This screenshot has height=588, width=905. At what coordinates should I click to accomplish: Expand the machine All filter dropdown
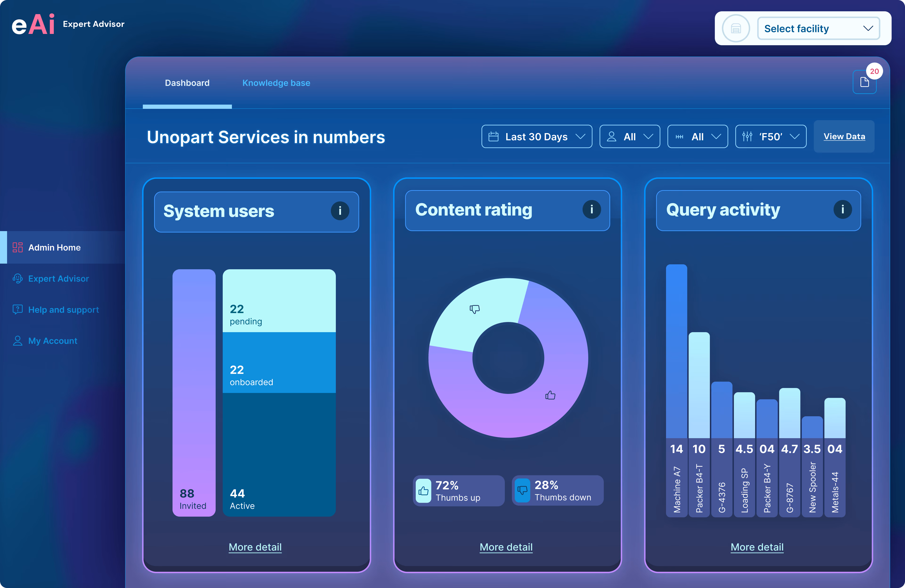(697, 136)
